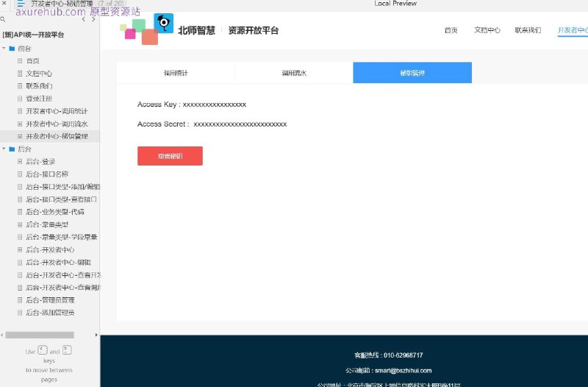Click page icon beside 后台-接口名称
This screenshot has width=588, height=387.
20,174
